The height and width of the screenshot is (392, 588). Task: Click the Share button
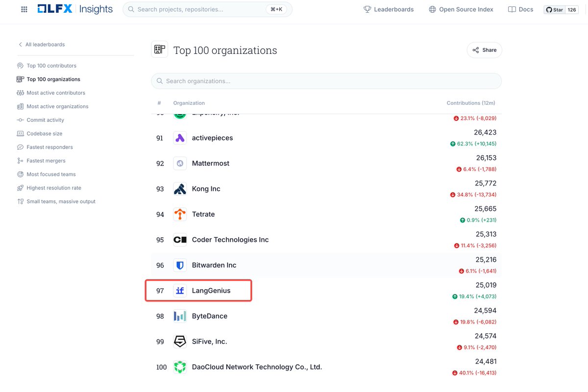coord(484,49)
